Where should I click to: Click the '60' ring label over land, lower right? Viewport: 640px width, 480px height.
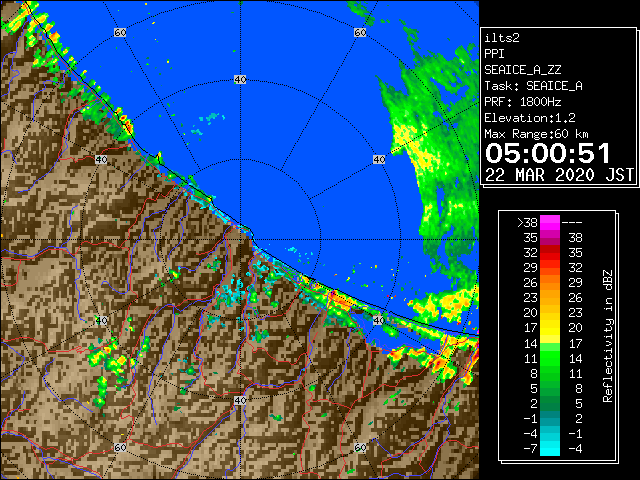[360, 447]
